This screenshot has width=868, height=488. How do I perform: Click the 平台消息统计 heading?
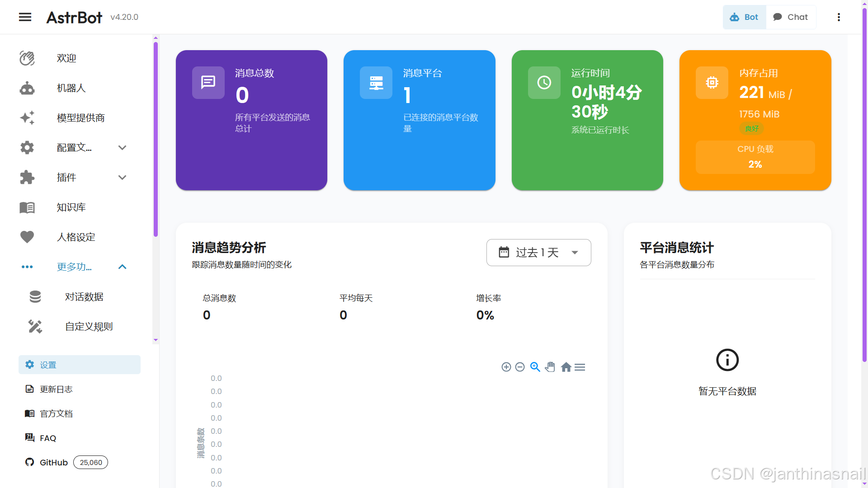click(677, 248)
